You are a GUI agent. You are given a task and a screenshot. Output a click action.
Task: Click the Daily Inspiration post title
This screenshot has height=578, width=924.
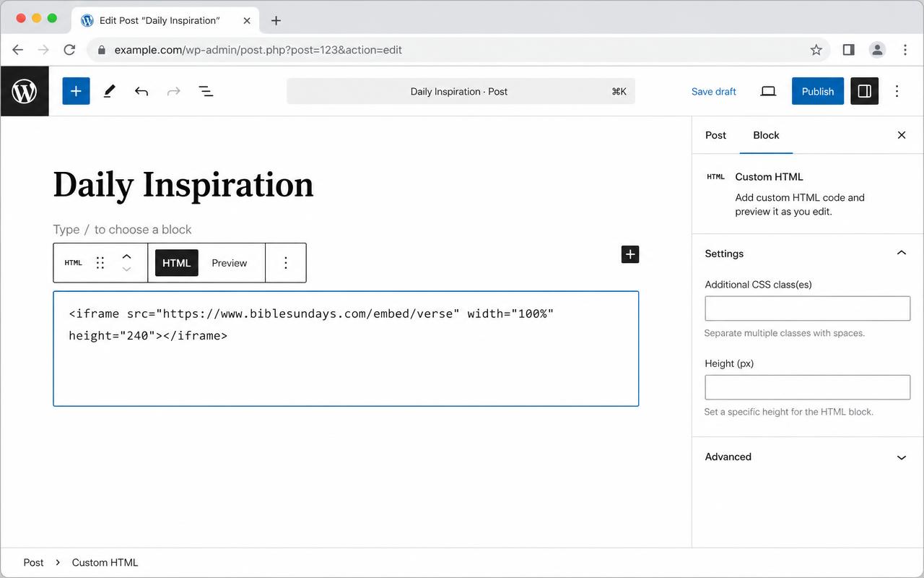(183, 184)
